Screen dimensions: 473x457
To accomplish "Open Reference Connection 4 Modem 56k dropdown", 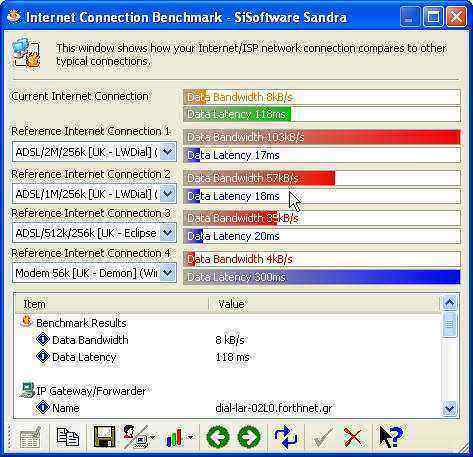I will click(168, 273).
